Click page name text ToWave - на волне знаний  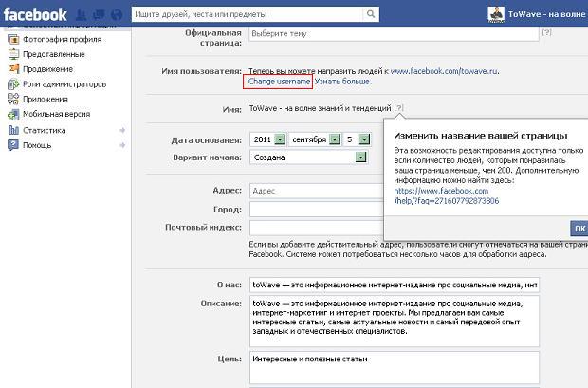coord(320,108)
